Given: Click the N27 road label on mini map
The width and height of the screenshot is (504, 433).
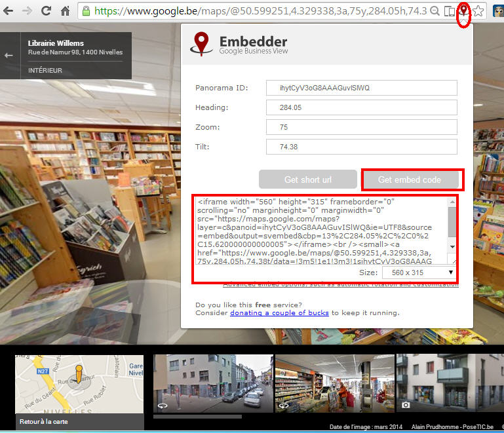Looking at the screenshot, I should click(43, 371).
